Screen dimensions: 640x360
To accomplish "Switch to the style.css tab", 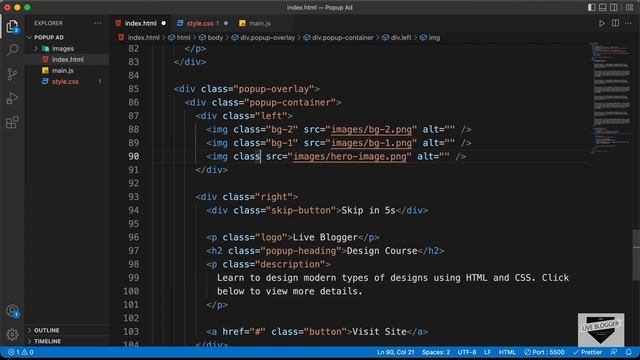I will pyautogui.click(x=202, y=24).
